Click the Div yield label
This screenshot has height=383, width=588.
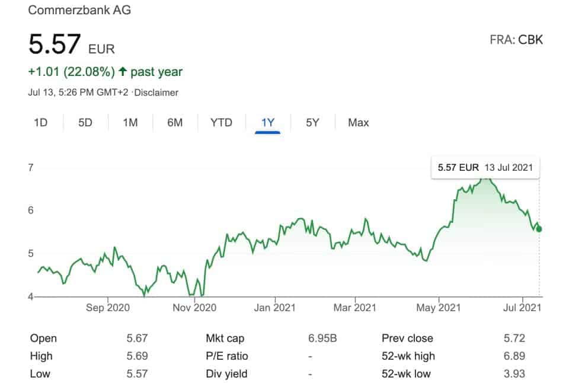226,374
